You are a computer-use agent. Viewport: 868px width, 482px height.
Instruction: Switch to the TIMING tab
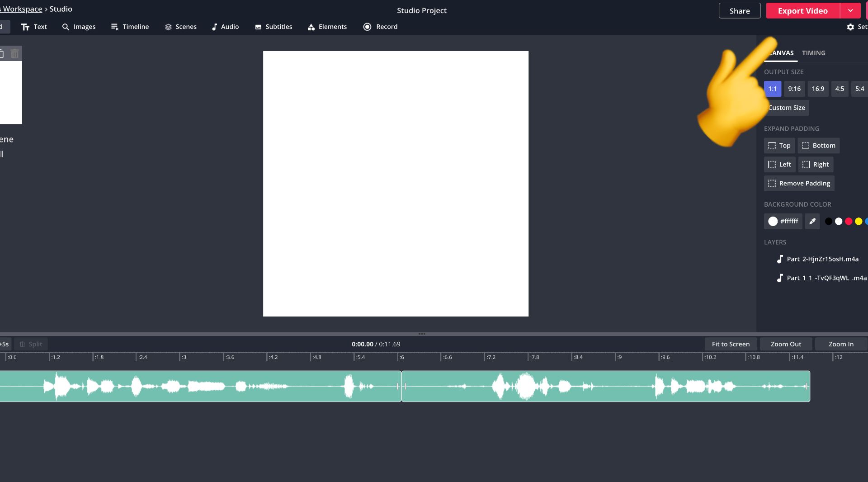click(x=813, y=53)
